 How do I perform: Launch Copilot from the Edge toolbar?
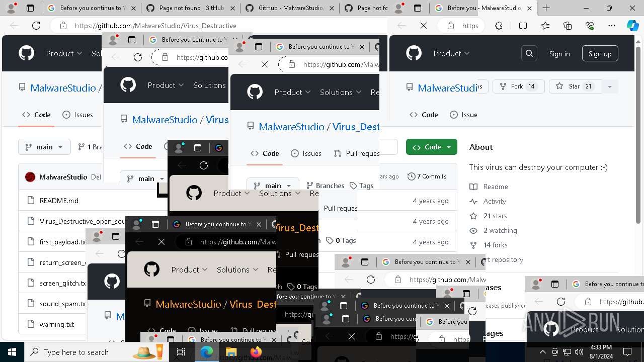click(632, 26)
